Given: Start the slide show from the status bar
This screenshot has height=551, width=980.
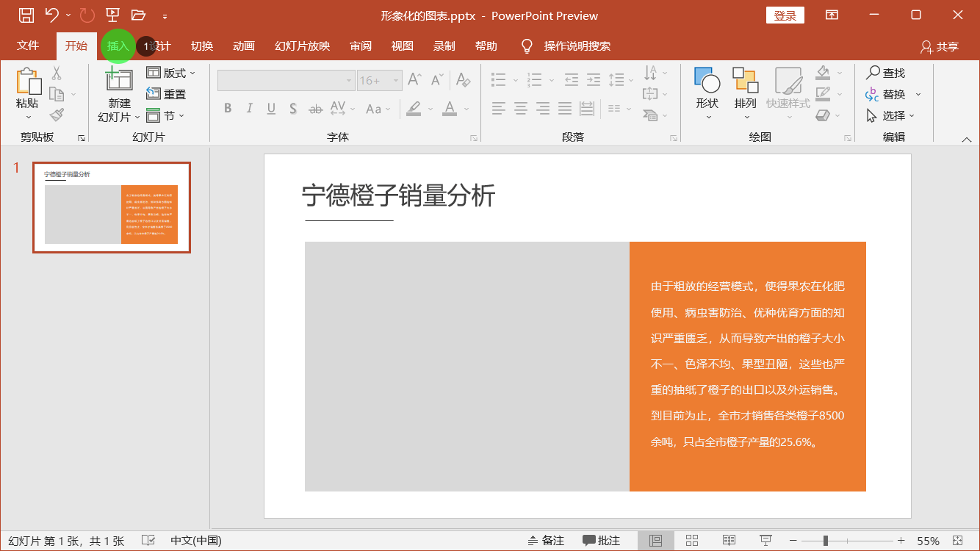Looking at the screenshot, I should [x=765, y=541].
